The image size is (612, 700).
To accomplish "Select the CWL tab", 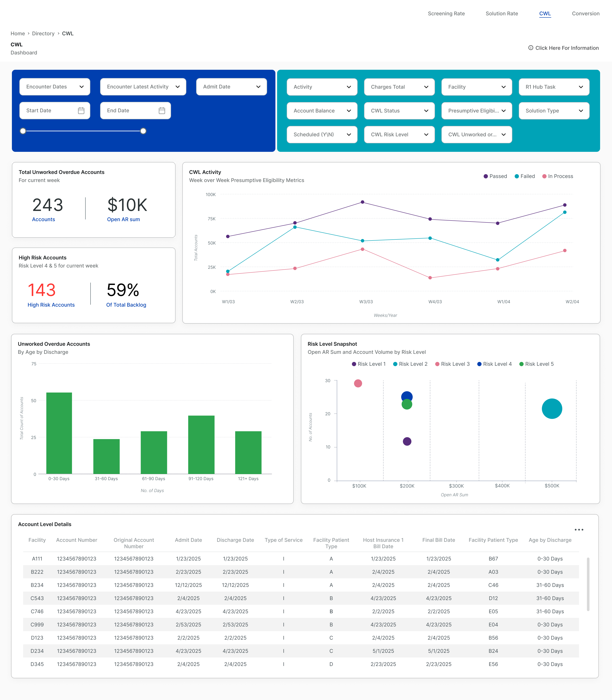I will (x=545, y=14).
